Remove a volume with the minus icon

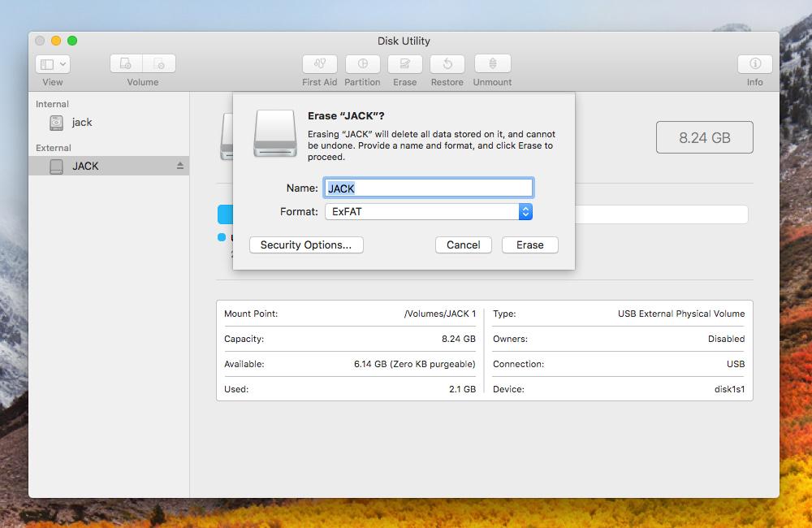tap(160, 63)
